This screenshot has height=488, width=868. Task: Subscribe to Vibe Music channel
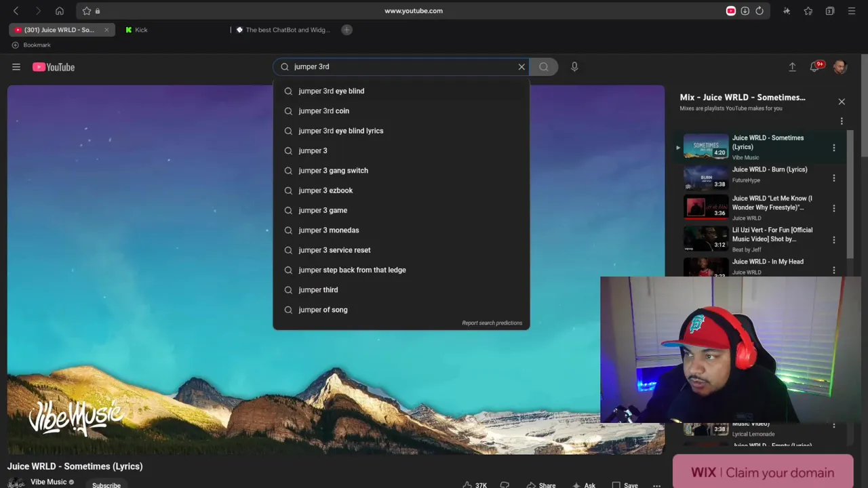(x=106, y=485)
